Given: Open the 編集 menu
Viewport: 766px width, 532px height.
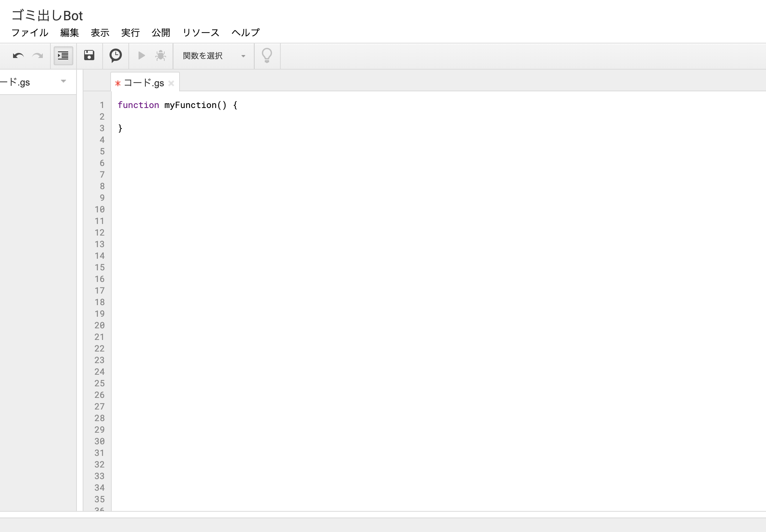Looking at the screenshot, I should click(70, 33).
